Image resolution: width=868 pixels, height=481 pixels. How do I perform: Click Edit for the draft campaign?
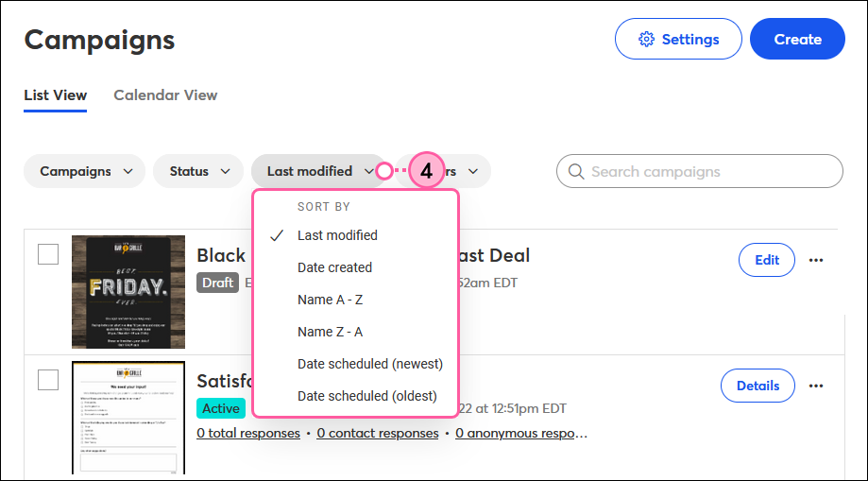click(767, 260)
